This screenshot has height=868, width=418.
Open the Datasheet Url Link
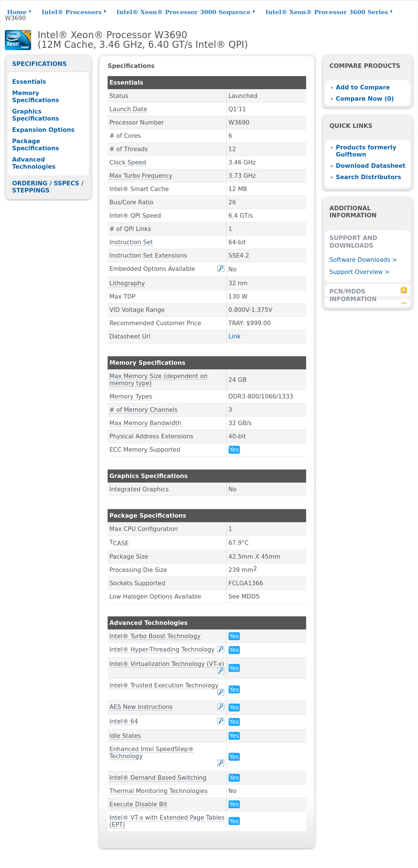click(234, 336)
